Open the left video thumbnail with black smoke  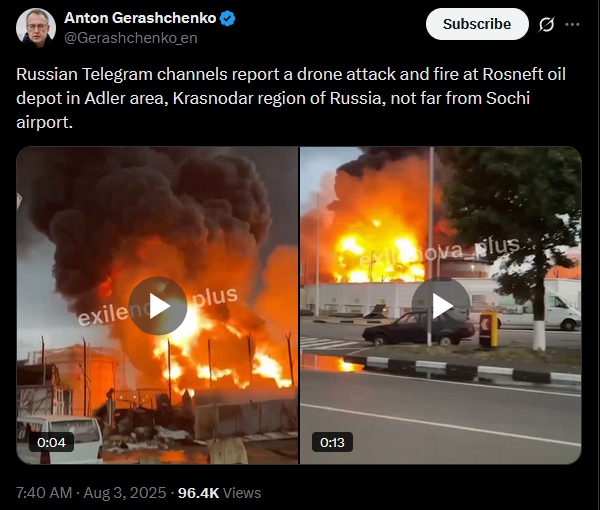[157, 305]
